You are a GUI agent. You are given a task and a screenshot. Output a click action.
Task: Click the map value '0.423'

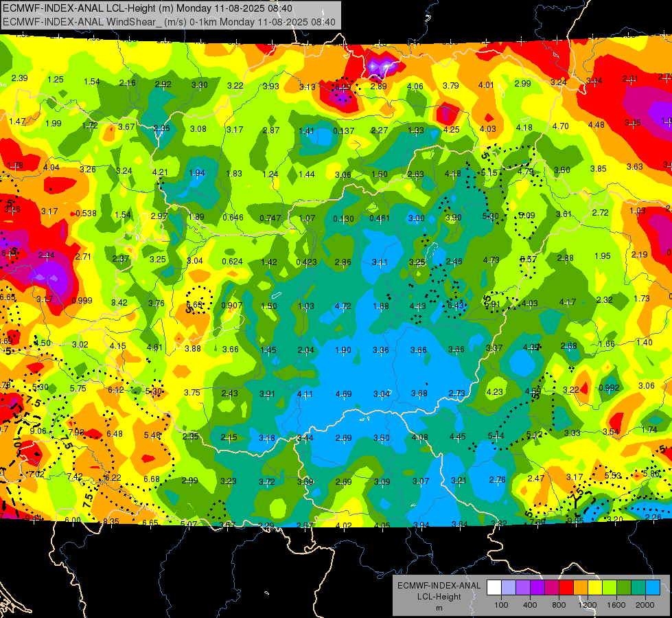(x=306, y=262)
